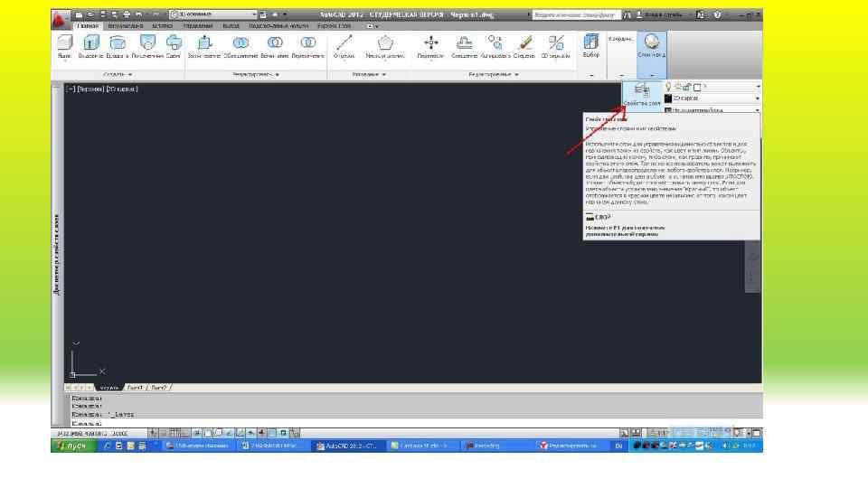Select the Line (Отрезок) tool

point(344,46)
